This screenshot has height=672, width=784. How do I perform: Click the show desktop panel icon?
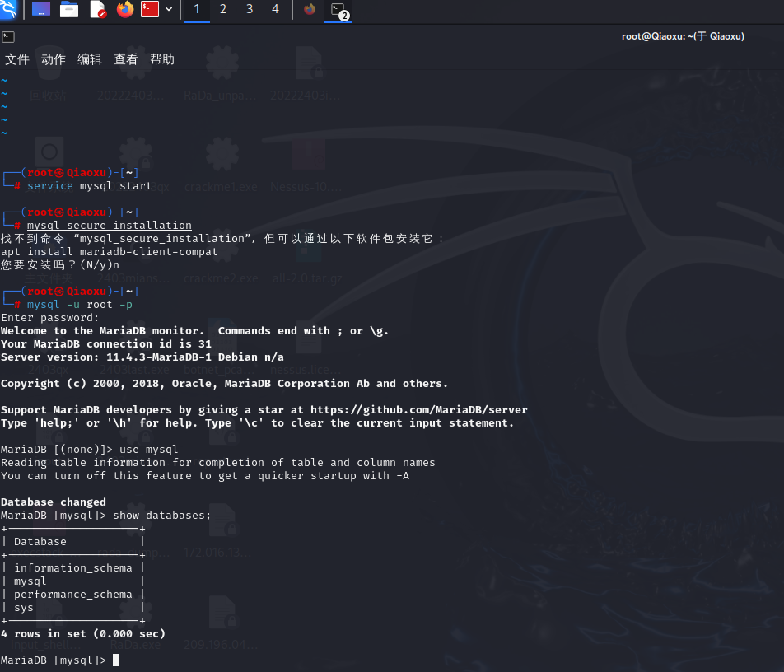pyautogui.click(x=40, y=10)
